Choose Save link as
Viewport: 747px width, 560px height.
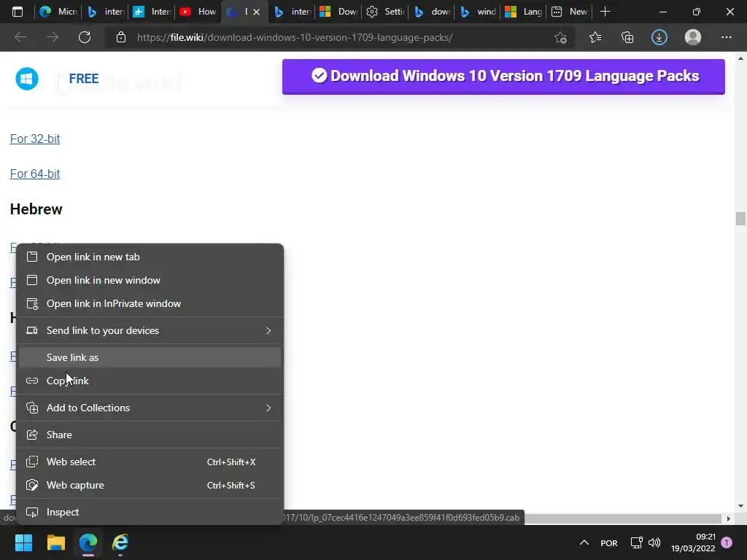(x=150, y=357)
